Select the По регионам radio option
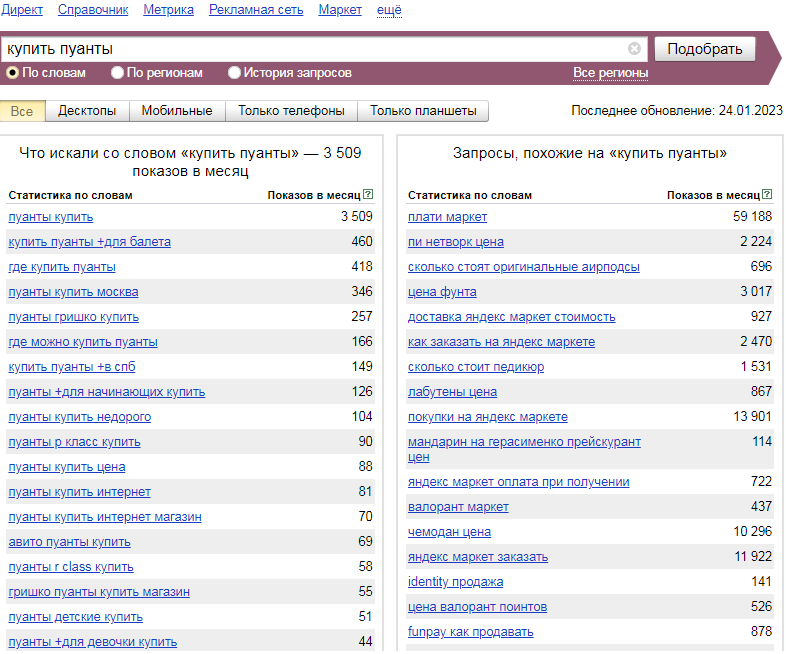 [117, 73]
